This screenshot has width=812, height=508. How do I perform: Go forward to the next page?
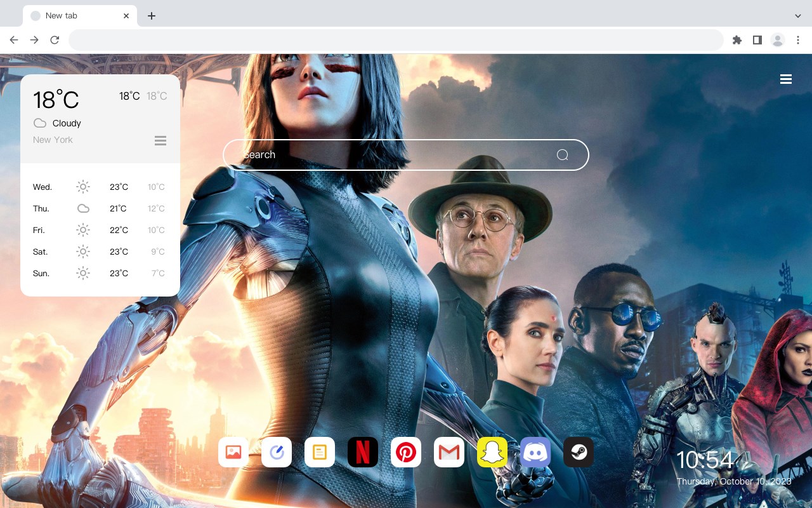[x=34, y=40]
